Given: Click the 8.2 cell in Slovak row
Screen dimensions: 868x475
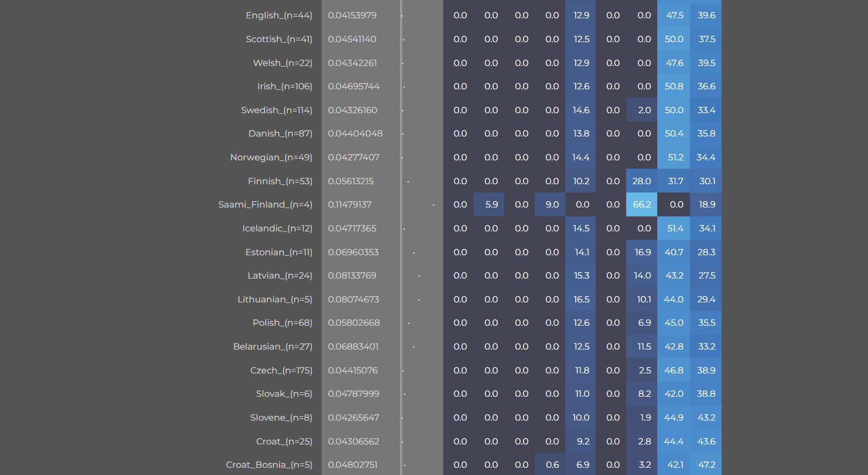Looking at the screenshot, I should pyautogui.click(x=642, y=394).
